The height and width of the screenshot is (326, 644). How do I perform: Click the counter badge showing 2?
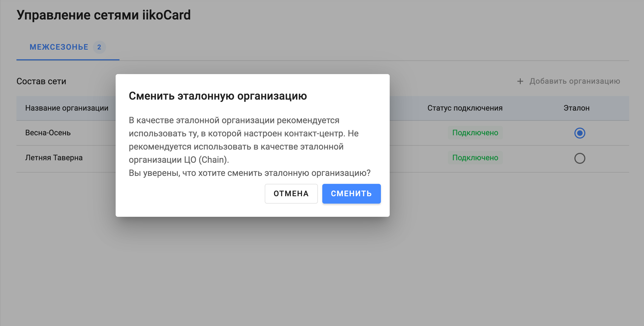click(x=99, y=47)
